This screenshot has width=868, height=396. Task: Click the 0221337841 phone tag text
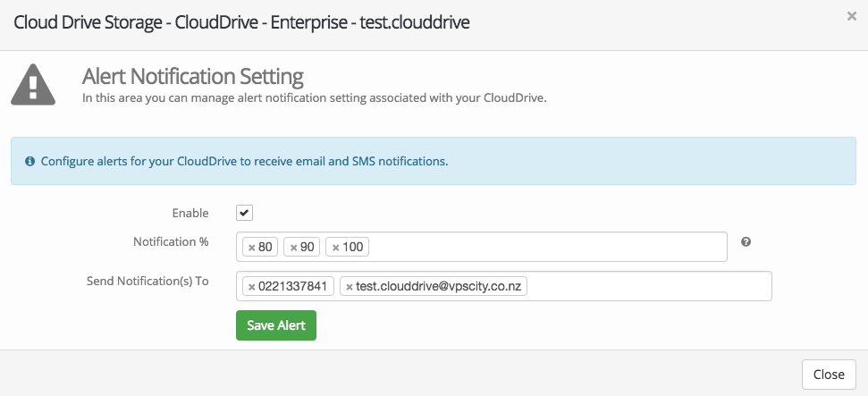tap(294, 287)
